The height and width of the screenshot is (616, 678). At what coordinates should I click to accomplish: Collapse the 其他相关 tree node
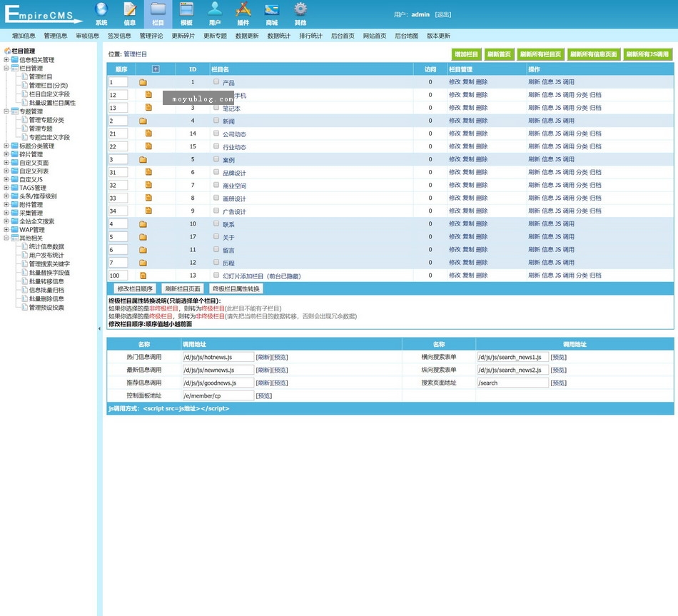[6, 238]
